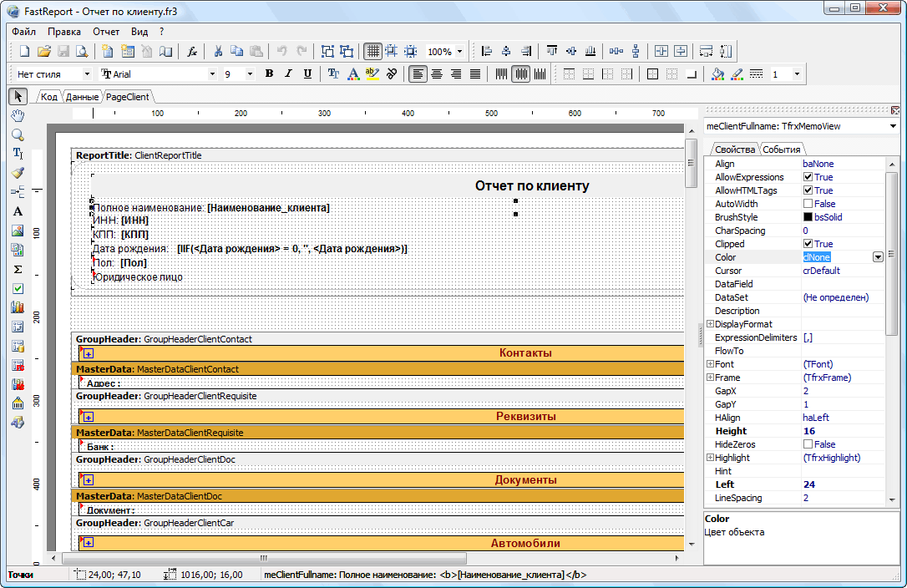The height and width of the screenshot is (588, 907).
Task: Open the Отчет menu
Action: (106, 32)
